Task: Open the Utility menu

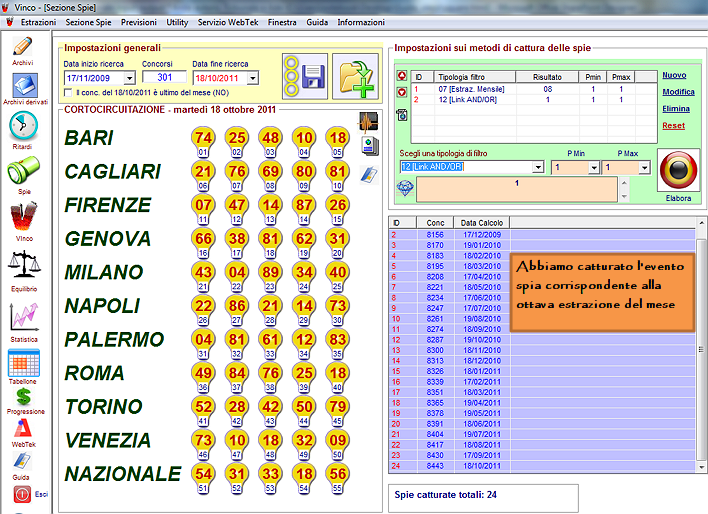Action: (177, 22)
